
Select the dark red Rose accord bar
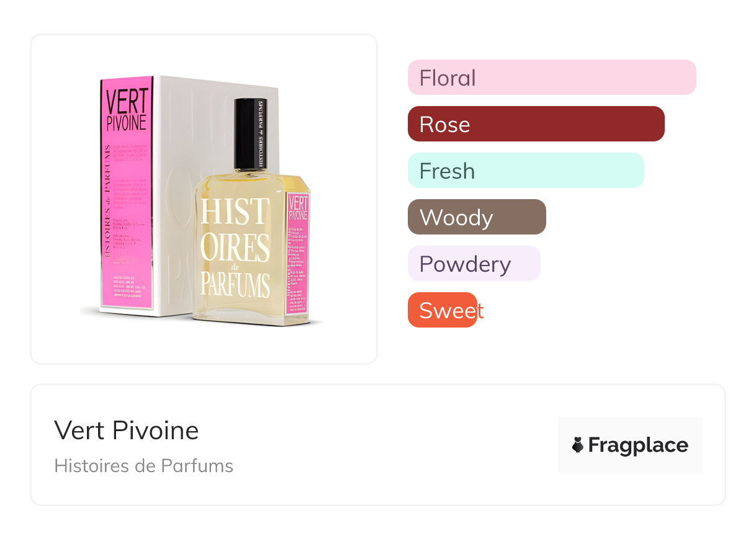click(x=536, y=124)
